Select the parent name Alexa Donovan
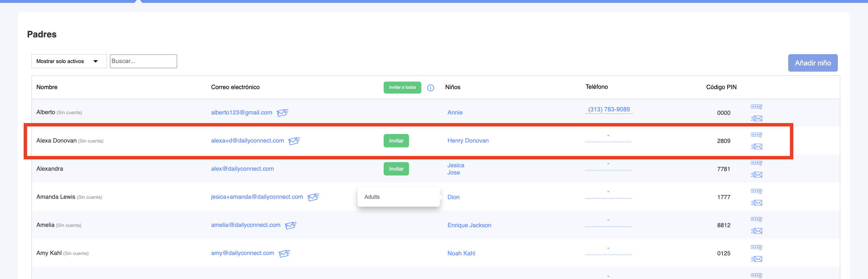Screen dimensions: 868x279 tap(57, 141)
